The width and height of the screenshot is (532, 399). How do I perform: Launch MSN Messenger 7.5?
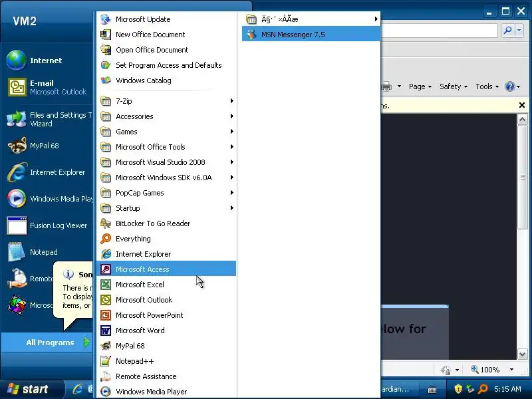tap(311, 35)
